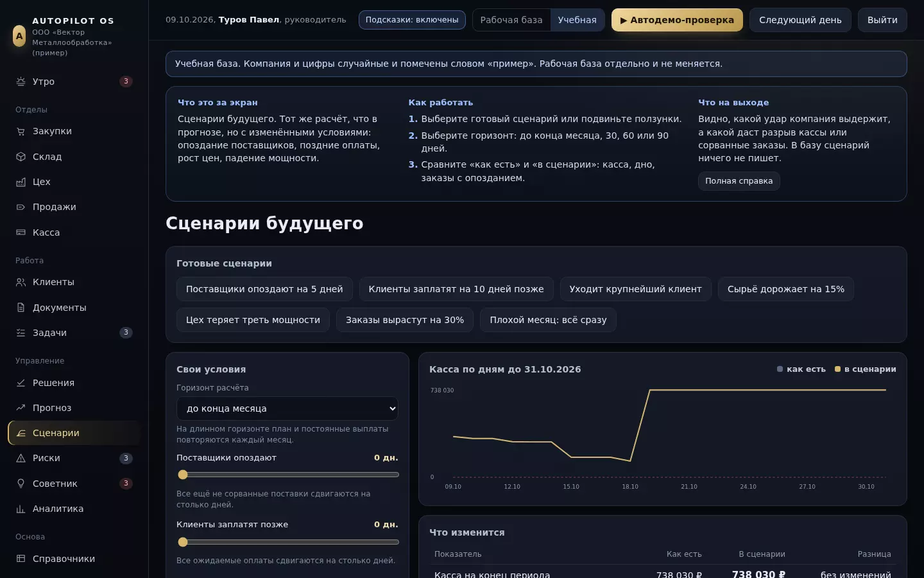This screenshot has width=924, height=578.
Task: Click the Продажи tag icon
Action: (x=21, y=207)
